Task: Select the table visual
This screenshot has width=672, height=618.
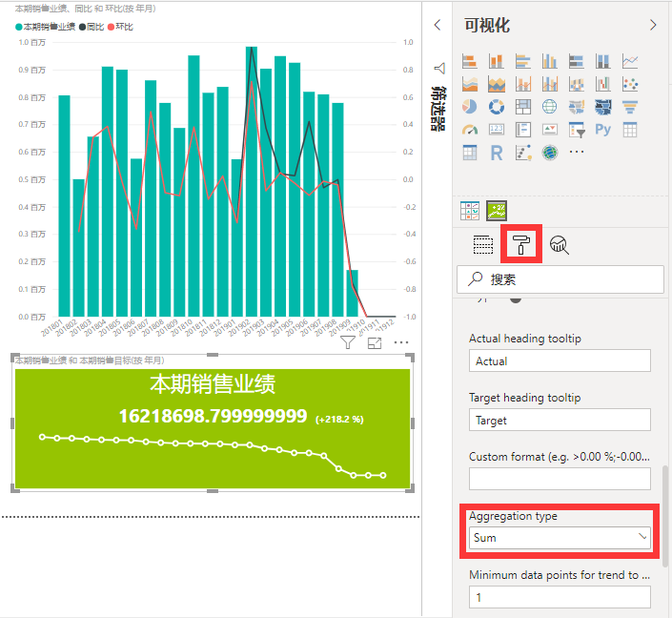Action: click(630, 129)
